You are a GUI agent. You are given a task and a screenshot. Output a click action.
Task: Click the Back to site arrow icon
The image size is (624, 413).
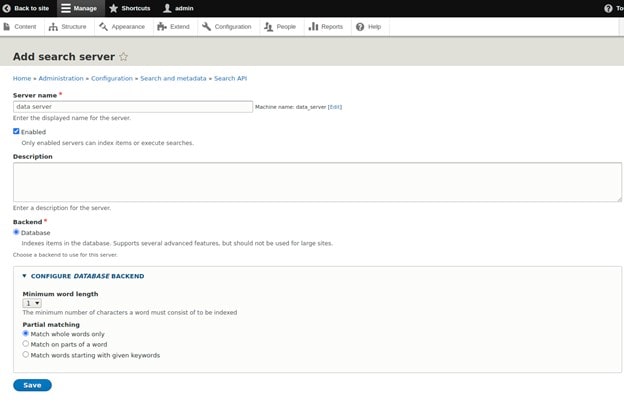6,8
